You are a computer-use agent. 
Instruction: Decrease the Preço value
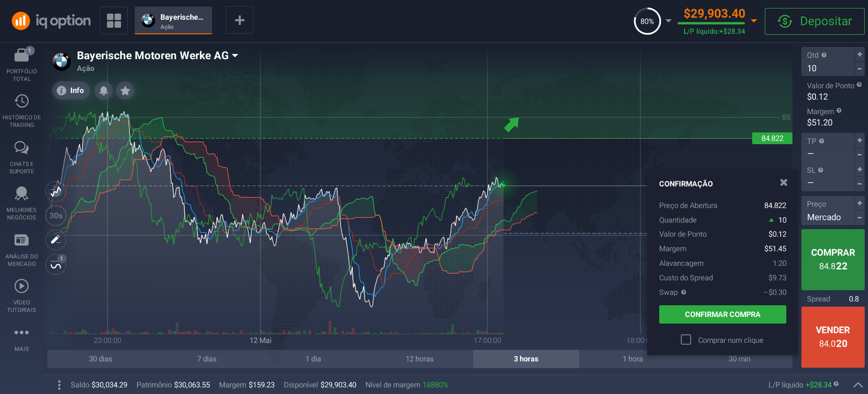pyautogui.click(x=860, y=218)
